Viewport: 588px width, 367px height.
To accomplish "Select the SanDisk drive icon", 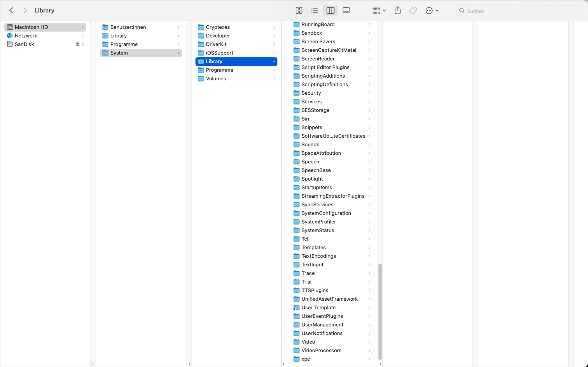I will pos(10,44).
